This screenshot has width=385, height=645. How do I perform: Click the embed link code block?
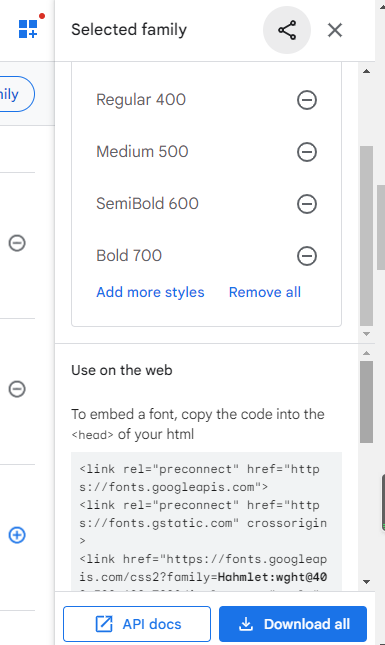[206, 522]
